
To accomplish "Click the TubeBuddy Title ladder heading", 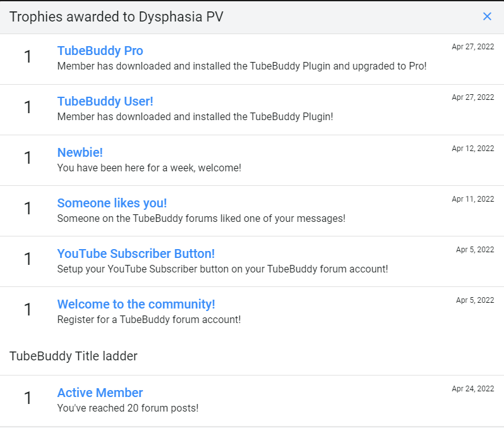I will (73, 356).
